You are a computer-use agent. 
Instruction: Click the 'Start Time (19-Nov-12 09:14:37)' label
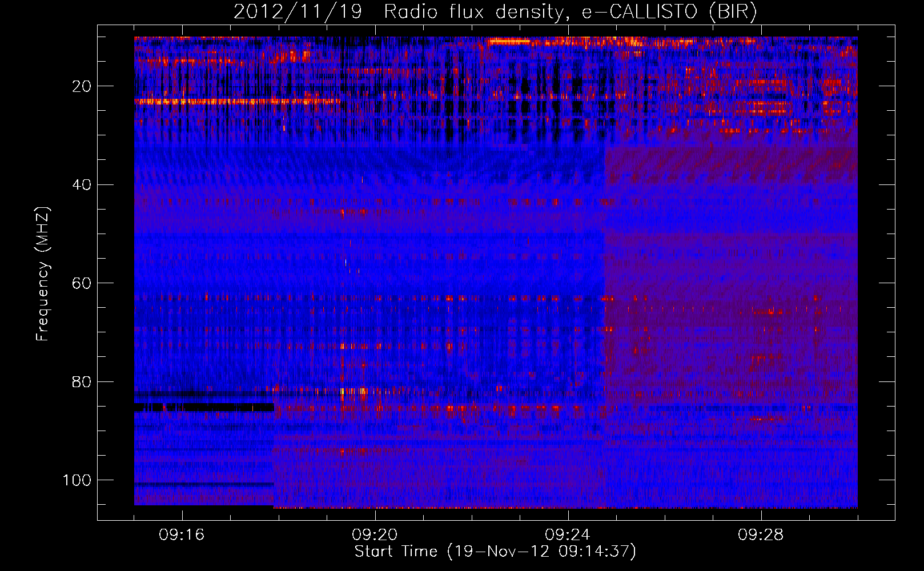[x=495, y=552]
